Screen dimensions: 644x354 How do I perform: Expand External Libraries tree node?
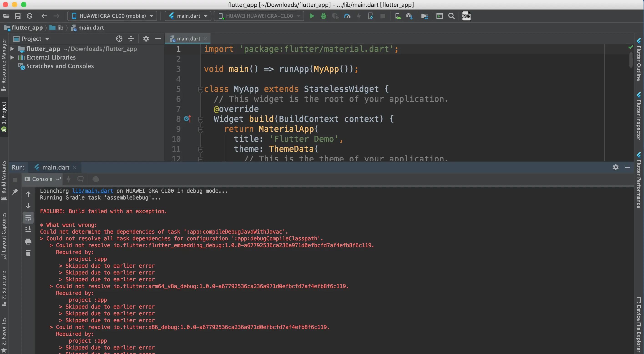12,57
